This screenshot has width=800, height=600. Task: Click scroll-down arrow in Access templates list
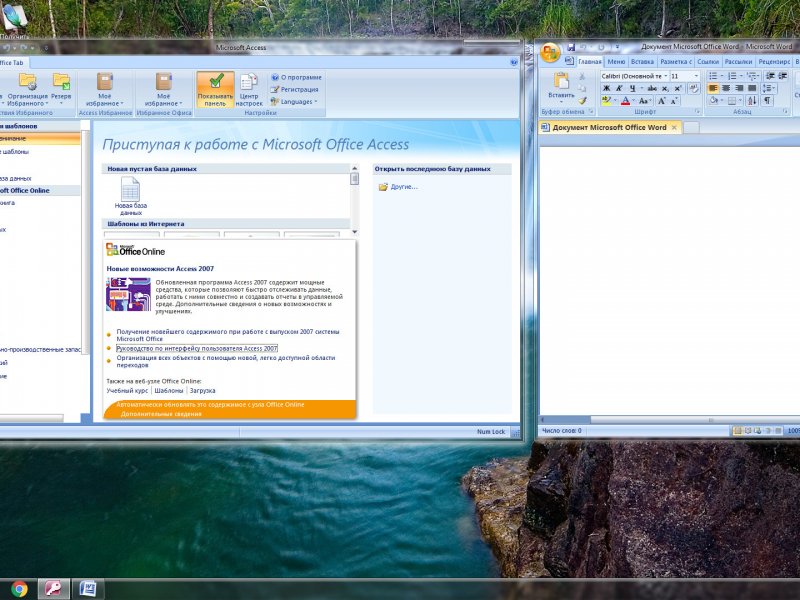355,232
